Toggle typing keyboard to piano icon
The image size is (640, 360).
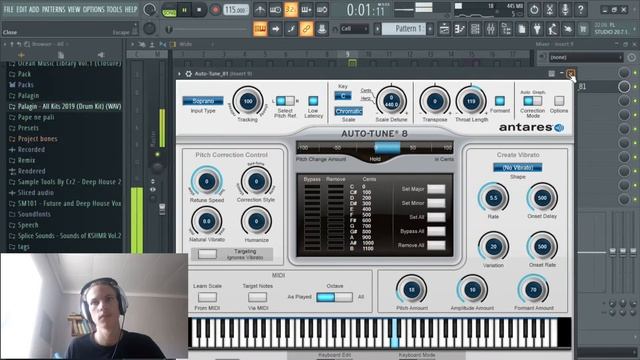[x=260, y=29]
